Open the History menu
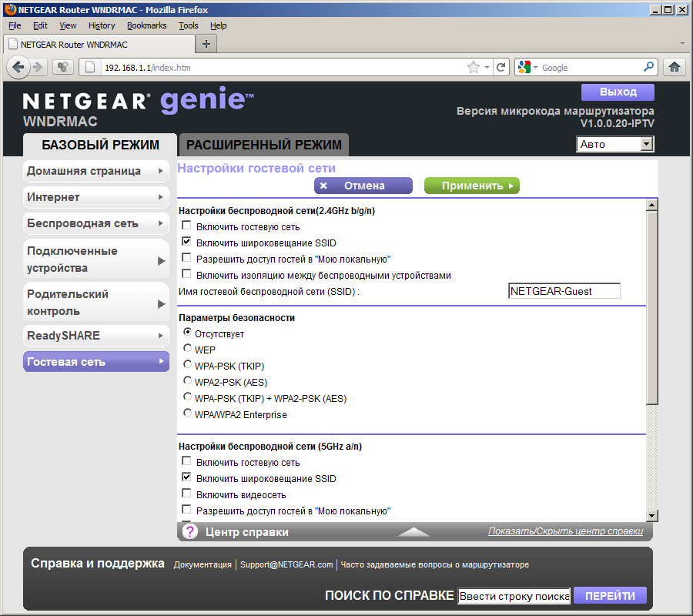This screenshot has width=693, height=616. pyautogui.click(x=102, y=25)
